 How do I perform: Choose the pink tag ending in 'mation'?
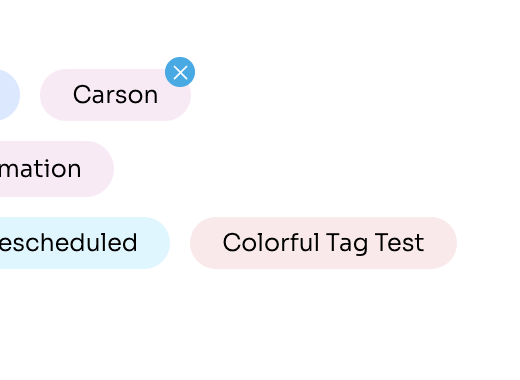57,169
